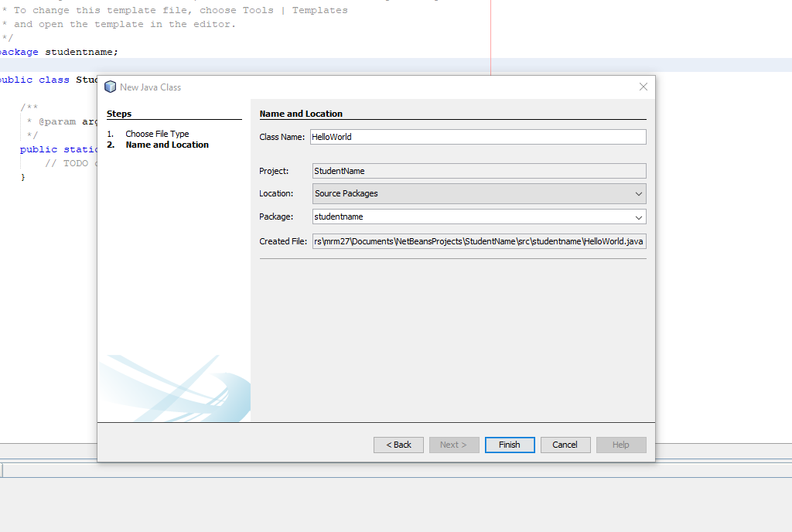The image size is (792, 532).
Task: Click the New Java Class cube icon
Action: click(109, 87)
